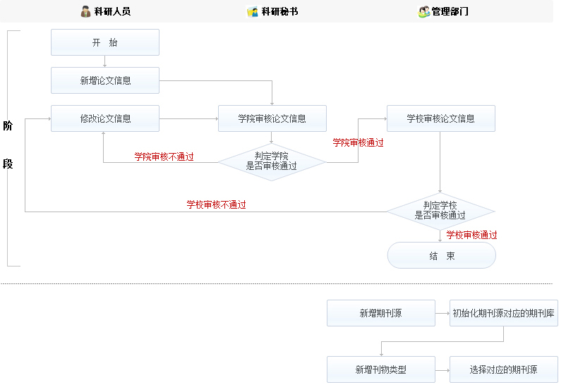Select the 新增刊物类型 step box
Image resolution: width=566 pixels, height=392 pixels.
point(380,369)
